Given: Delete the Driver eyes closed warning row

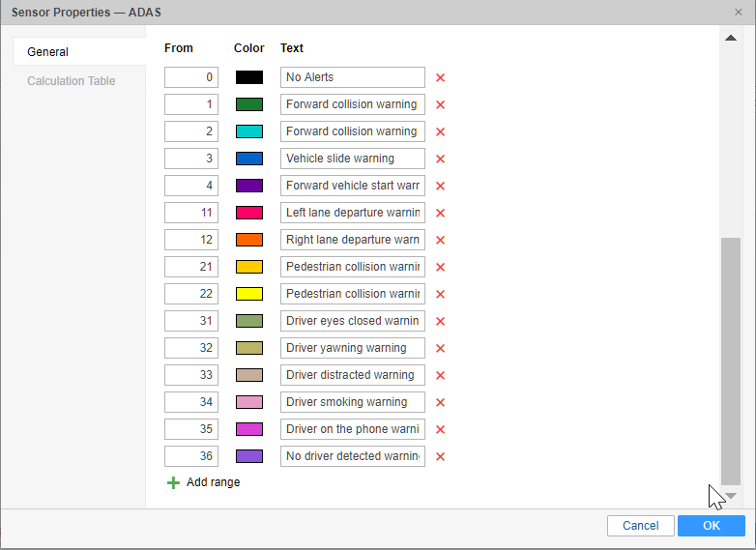Looking at the screenshot, I should (x=440, y=321).
